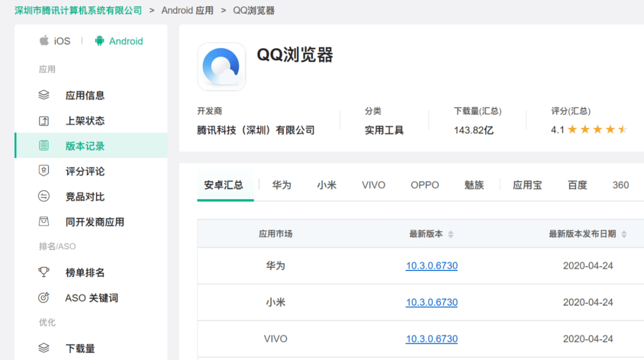644x360 pixels.
Task: Switch to the 小米 tab
Action: [x=327, y=185]
